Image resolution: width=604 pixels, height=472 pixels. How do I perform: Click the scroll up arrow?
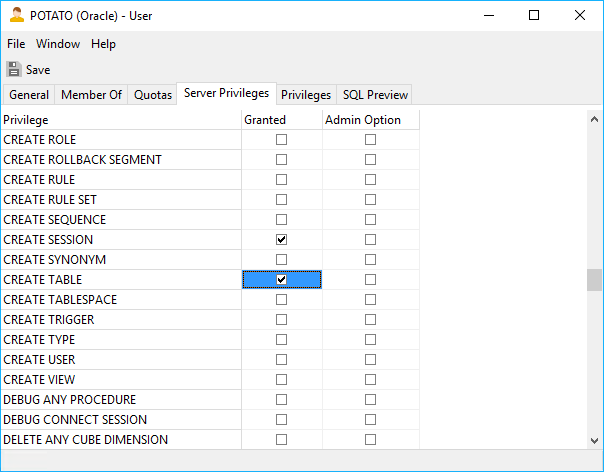pos(594,118)
